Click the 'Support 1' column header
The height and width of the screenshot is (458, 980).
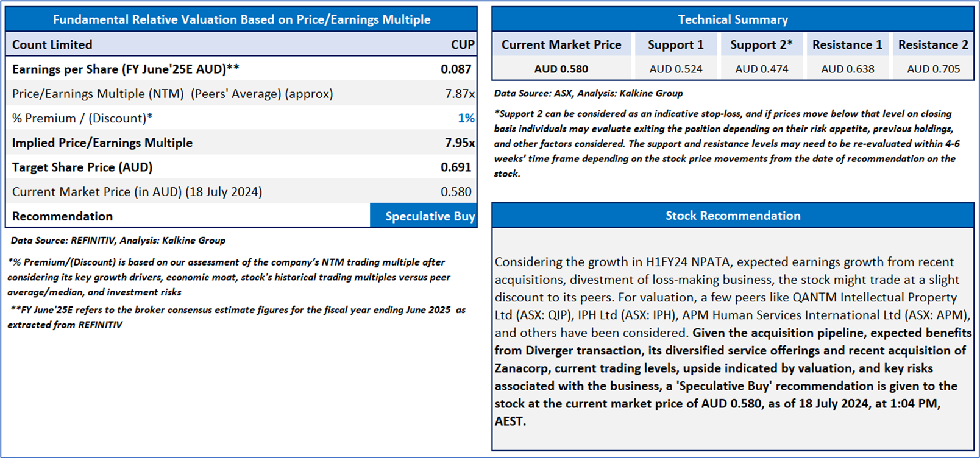coord(675,44)
